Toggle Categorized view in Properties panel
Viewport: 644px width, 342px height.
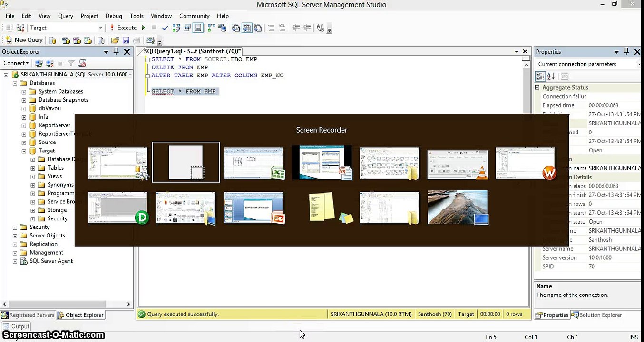[540, 76]
